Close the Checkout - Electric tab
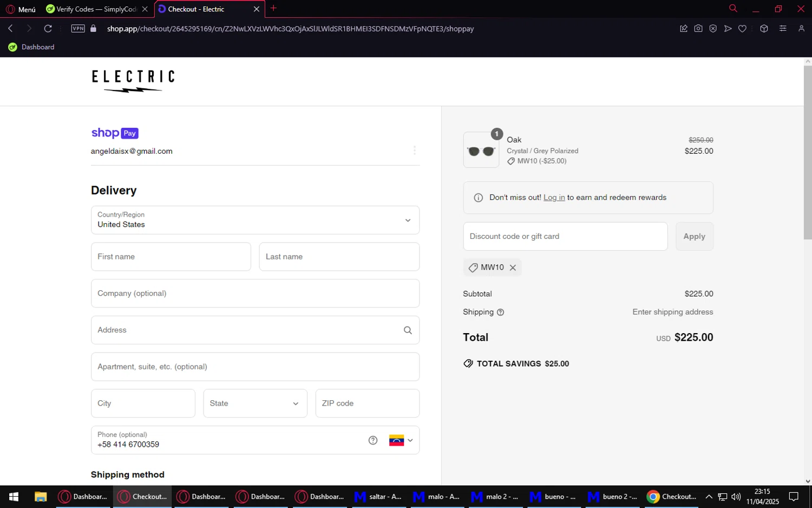This screenshot has height=508, width=812. point(257,9)
